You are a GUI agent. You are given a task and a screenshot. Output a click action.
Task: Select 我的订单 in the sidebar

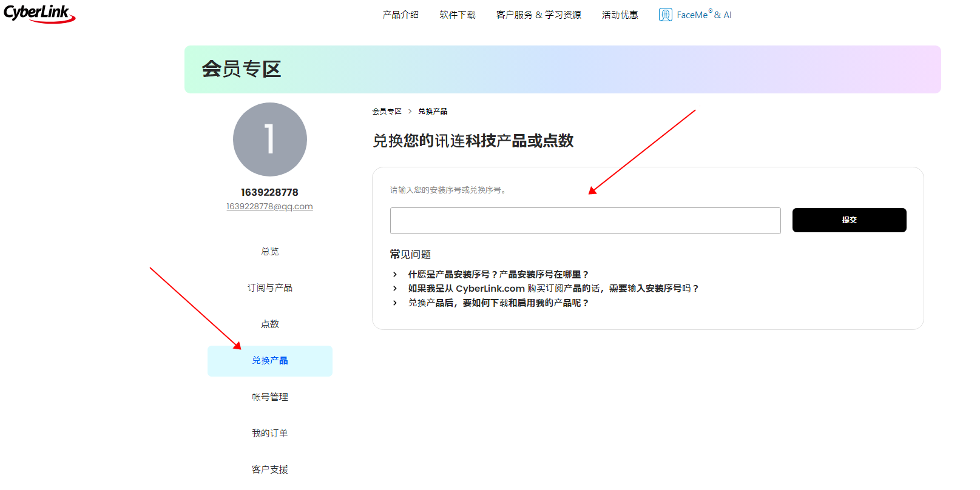tap(270, 433)
